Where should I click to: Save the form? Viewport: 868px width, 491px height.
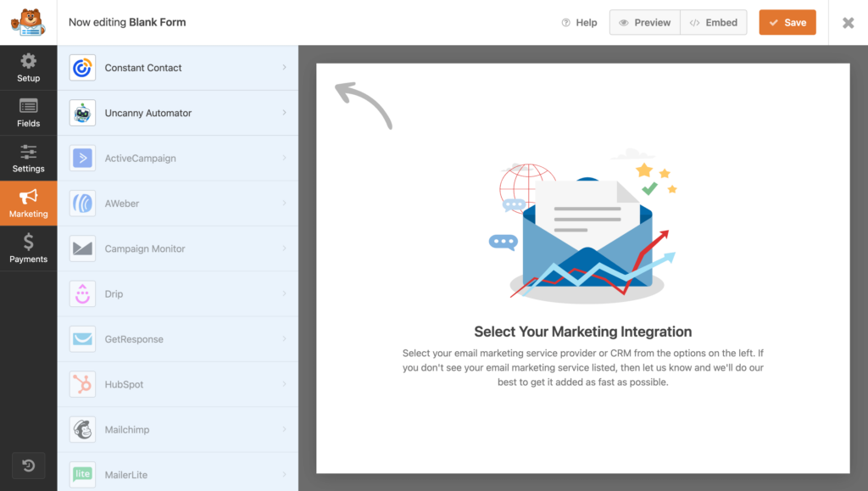787,22
